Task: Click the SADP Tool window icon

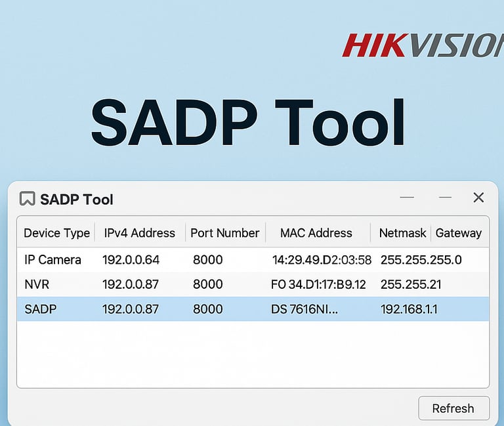Action: tap(28, 198)
